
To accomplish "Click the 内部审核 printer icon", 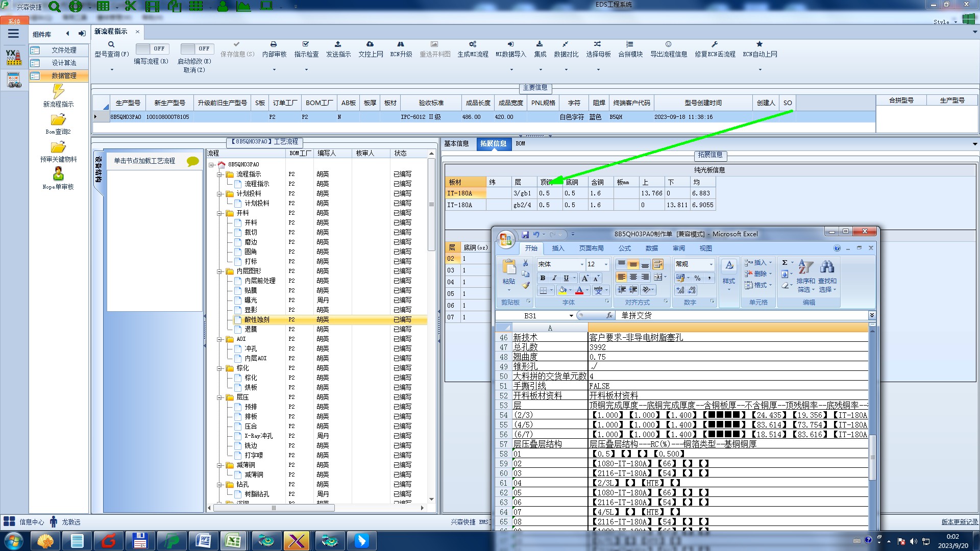I will (274, 44).
